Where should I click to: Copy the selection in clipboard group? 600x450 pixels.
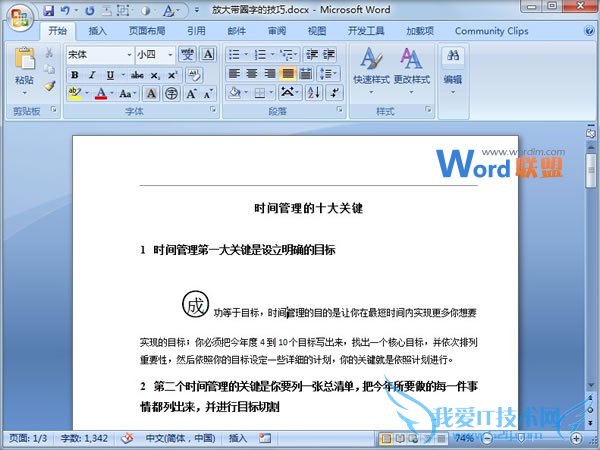pyautogui.click(x=49, y=69)
